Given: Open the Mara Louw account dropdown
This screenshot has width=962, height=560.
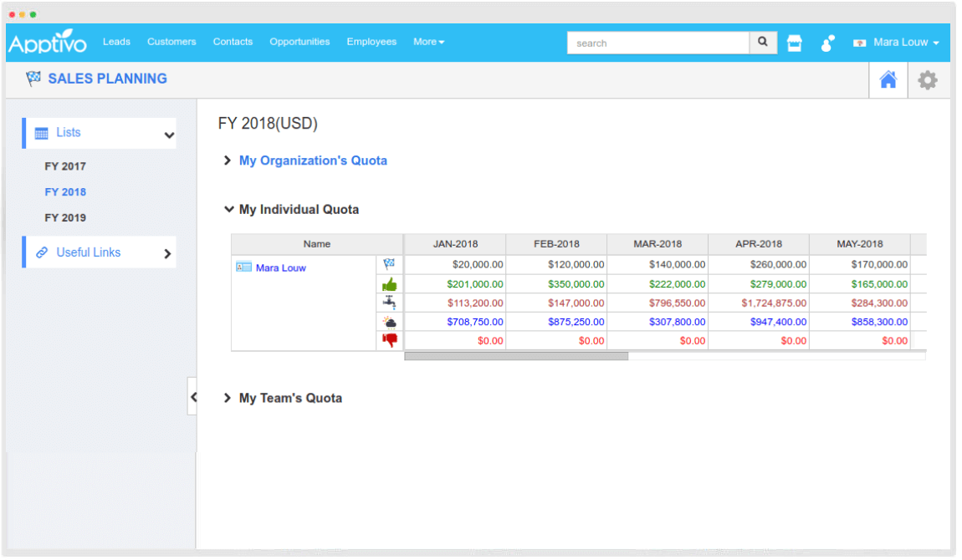Looking at the screenshot, I should 897,43.
